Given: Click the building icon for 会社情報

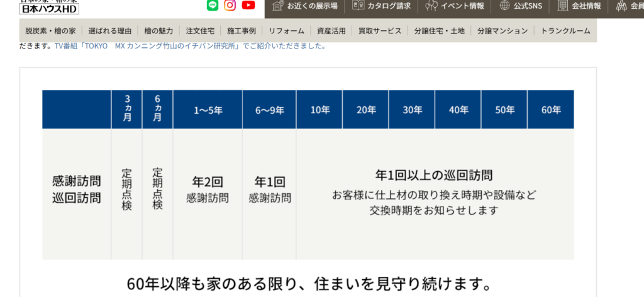Looking at the screenshot, I should tap(562, 6).
